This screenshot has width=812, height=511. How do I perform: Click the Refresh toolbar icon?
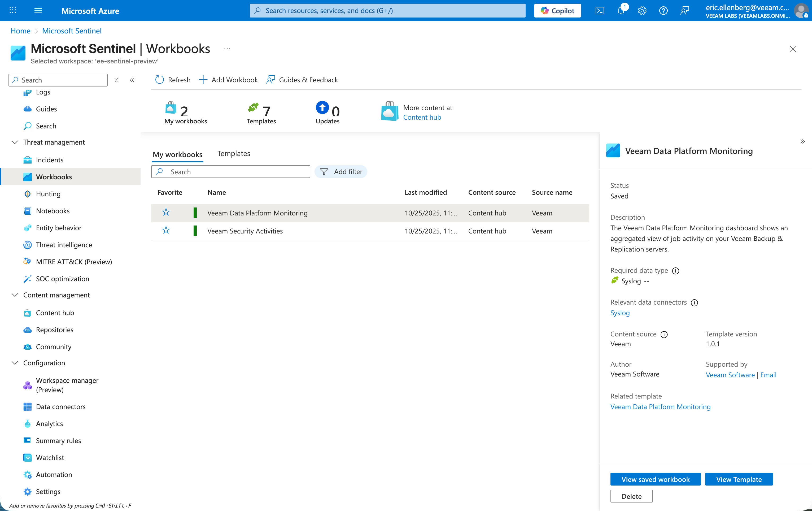coord(159,80)
